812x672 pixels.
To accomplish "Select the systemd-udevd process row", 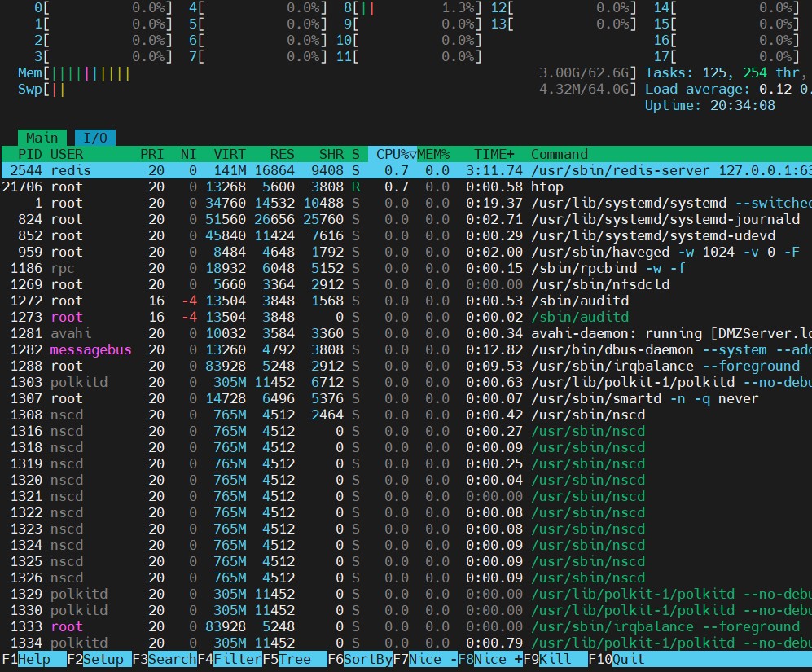I will (x=406, y=235).
